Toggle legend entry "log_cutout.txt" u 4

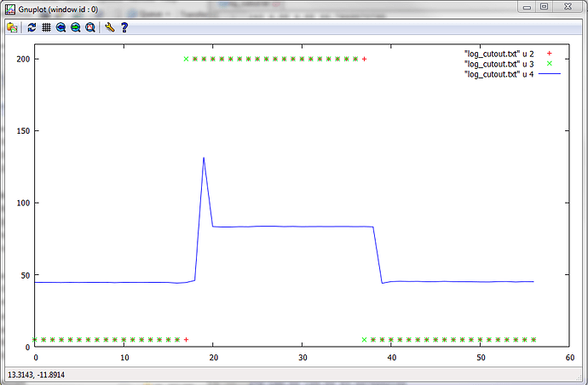[499, 74]
